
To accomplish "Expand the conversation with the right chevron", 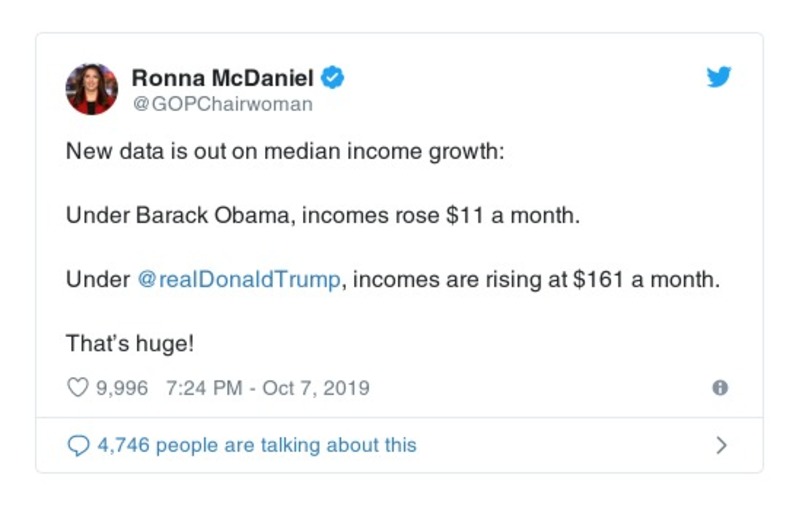I will click(722, 445).
